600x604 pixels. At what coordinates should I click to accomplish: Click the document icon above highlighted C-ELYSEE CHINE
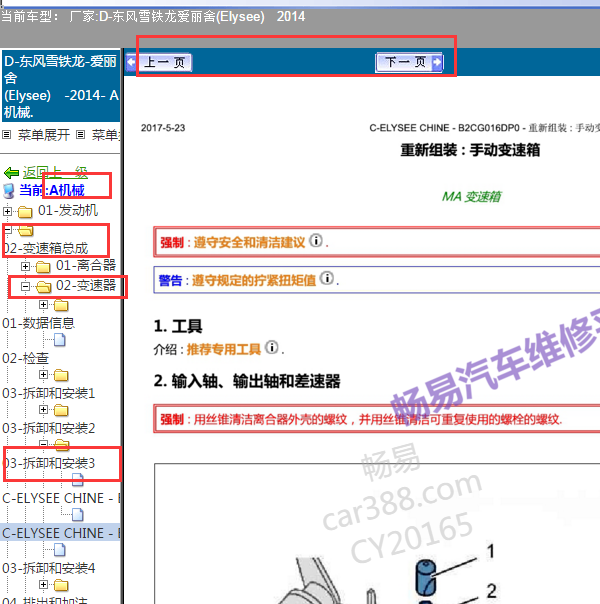(x=78, y=514)
